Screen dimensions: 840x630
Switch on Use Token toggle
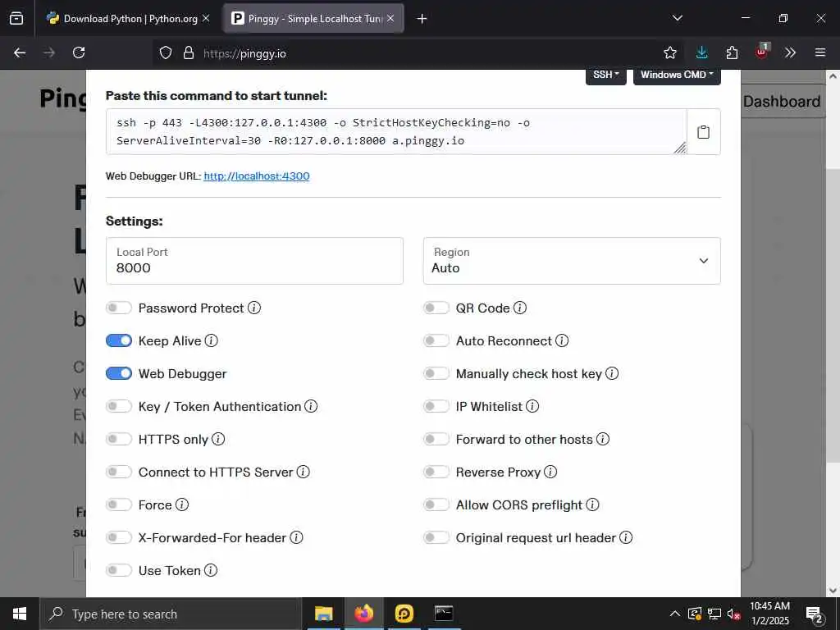click(118, 571)
